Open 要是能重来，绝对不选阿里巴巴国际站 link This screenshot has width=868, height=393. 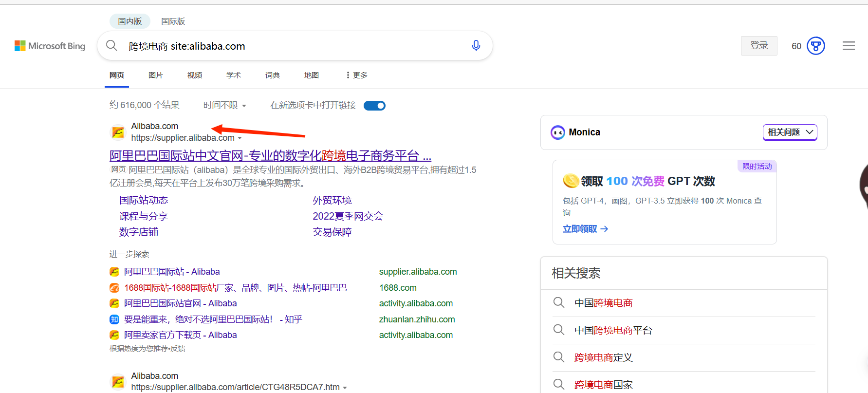213,319
